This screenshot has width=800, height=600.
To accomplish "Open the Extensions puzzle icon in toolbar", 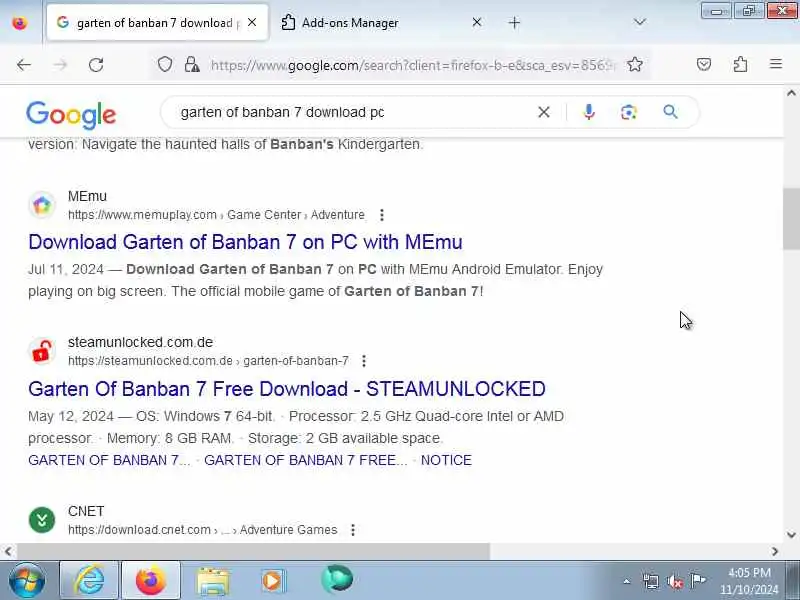I will [740, 64].
